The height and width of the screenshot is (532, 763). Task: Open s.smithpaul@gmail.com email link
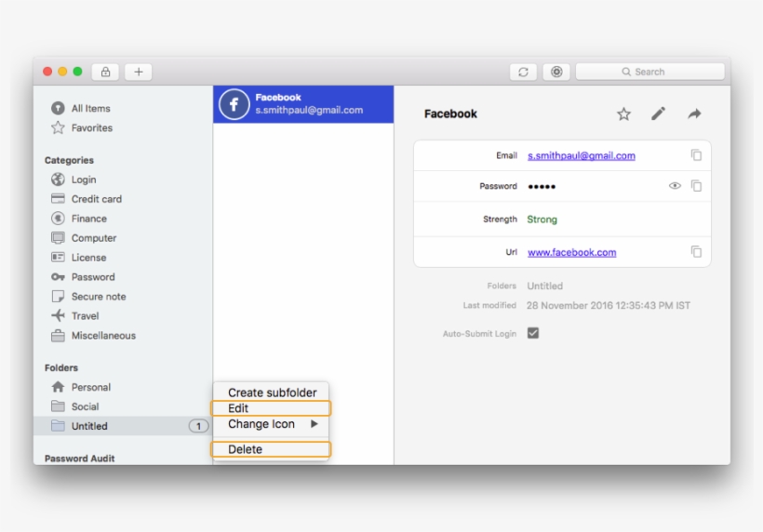tap(581, 155)
